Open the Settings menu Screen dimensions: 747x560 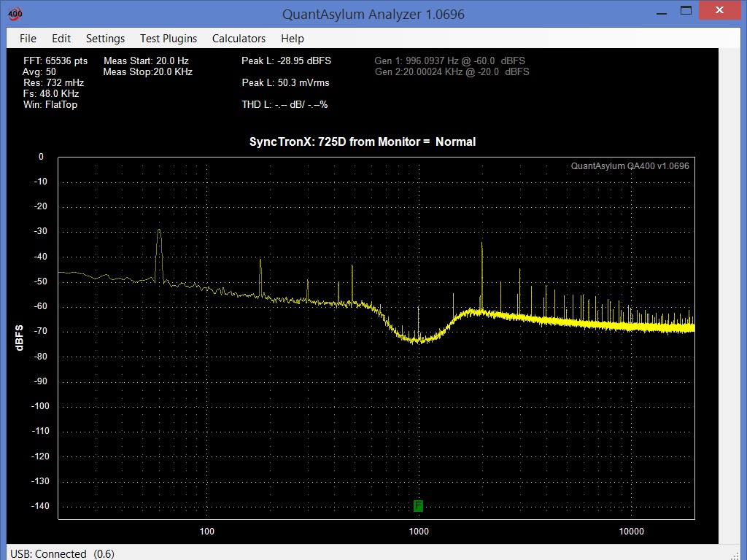point(105,39)
